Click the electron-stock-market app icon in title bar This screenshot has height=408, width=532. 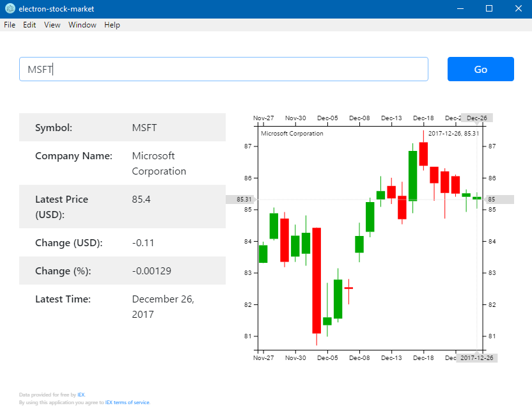[x=10, y=9]
